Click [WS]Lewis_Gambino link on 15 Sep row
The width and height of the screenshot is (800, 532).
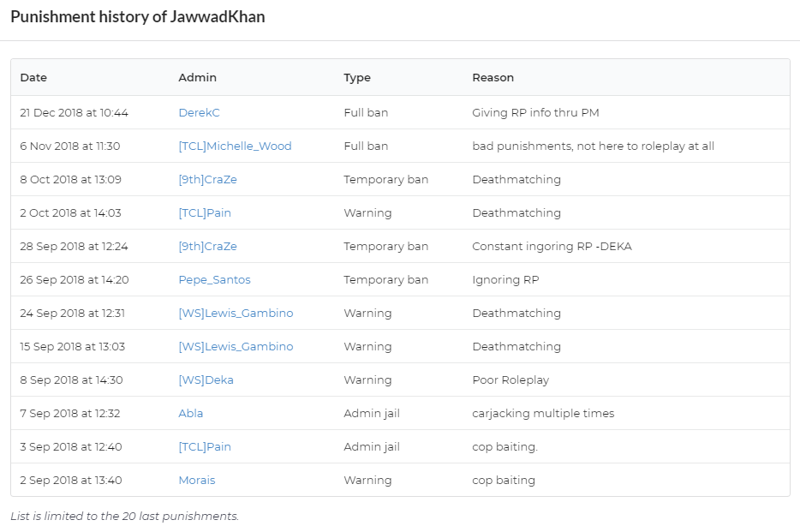(236, 346)
